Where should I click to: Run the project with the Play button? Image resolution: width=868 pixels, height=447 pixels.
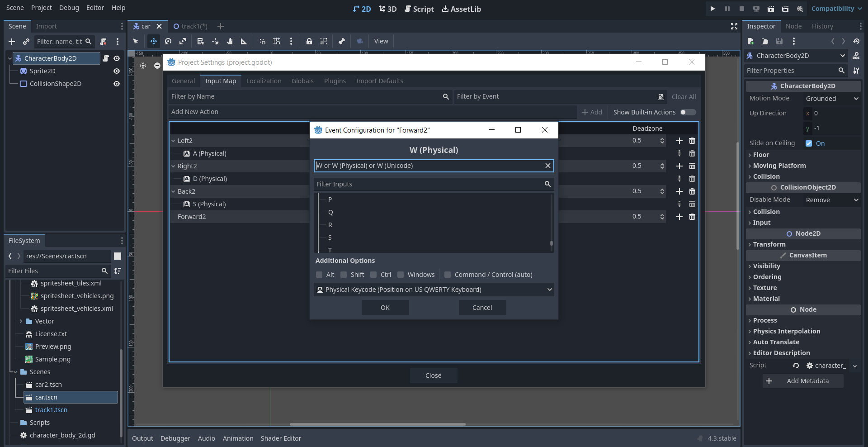[x=712, y=9]
